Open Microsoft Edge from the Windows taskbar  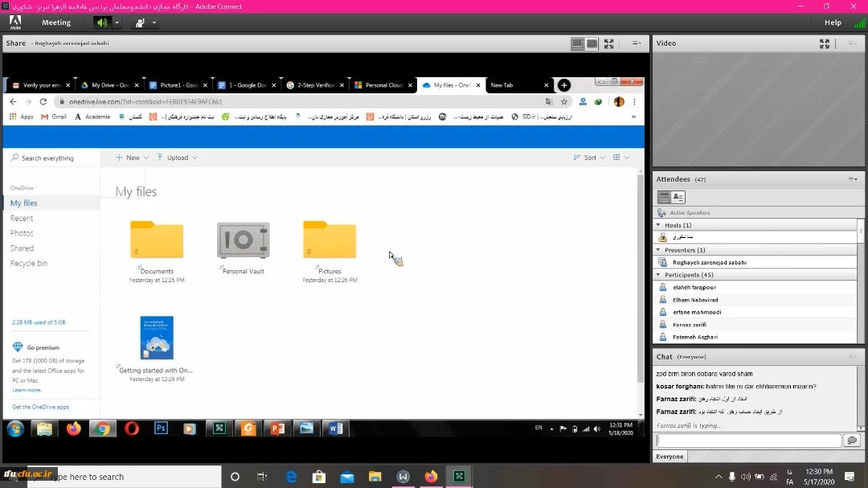[x=291, y=477]
